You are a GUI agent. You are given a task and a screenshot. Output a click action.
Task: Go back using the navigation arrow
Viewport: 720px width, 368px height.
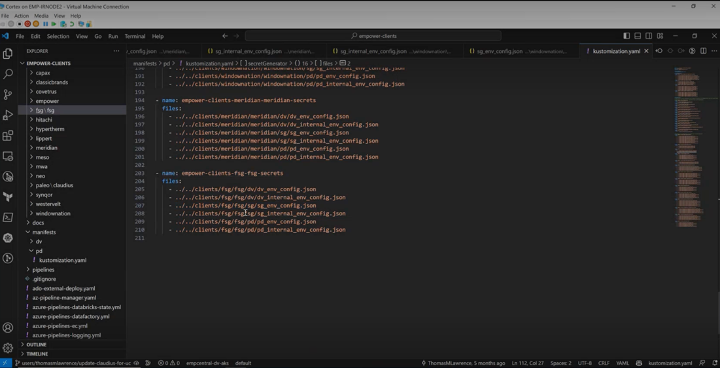coord(225,36)
